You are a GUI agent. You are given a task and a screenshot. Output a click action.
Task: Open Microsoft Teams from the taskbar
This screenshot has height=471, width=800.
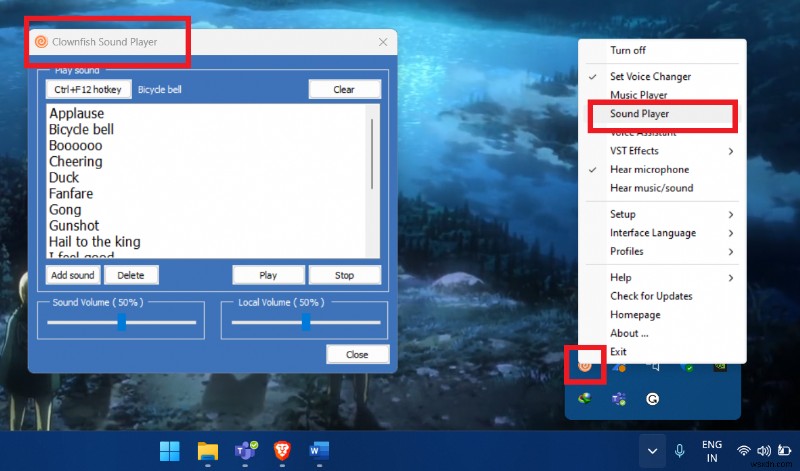click(245, 451)
